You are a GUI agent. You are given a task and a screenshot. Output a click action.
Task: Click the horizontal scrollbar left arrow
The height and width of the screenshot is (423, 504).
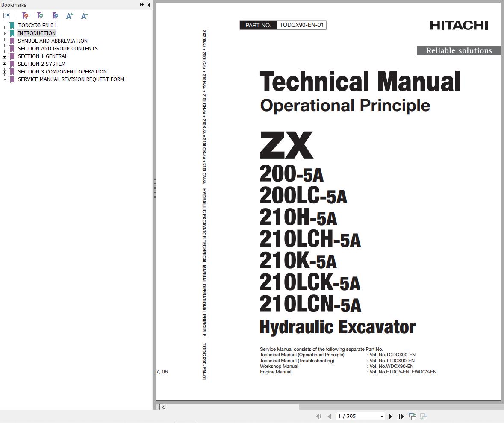[163, 407]
